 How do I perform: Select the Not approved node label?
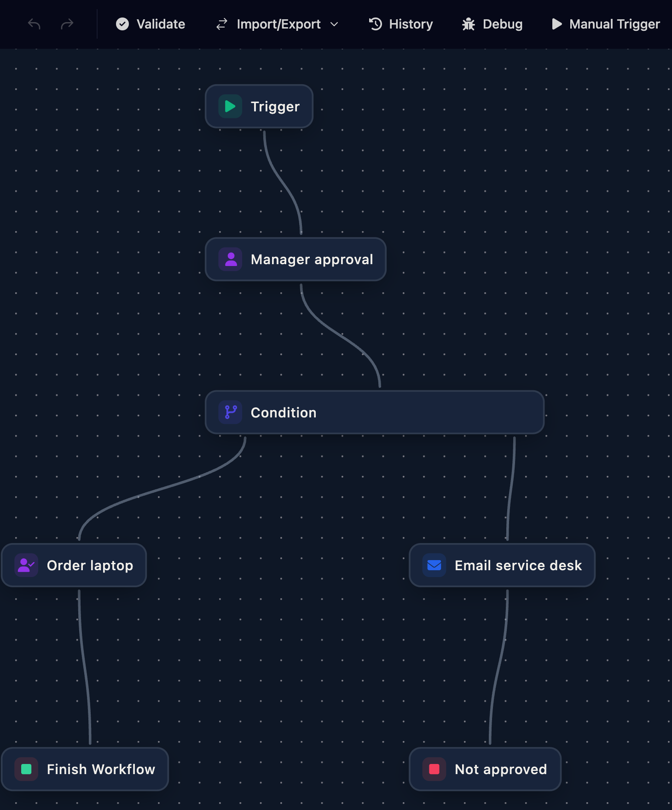(x=501, y=769)
